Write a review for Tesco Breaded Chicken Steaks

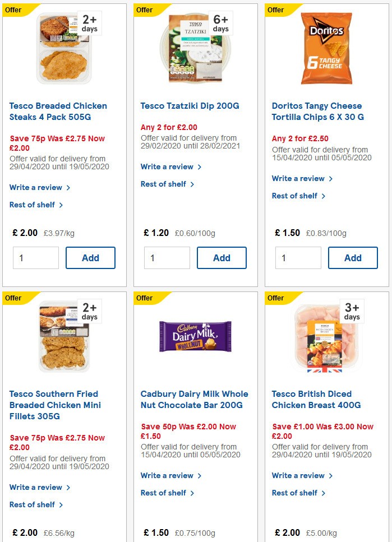(x=36, y=188)
